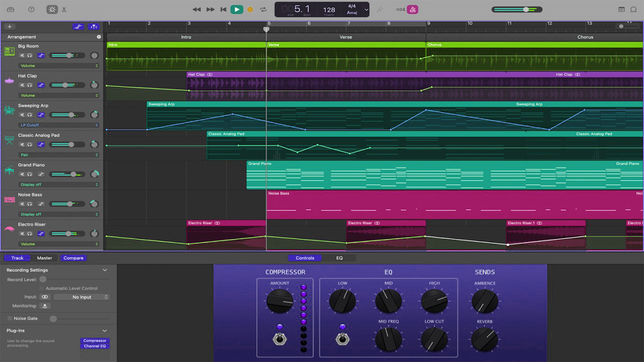Collapse the Recording Settings section
Image resolution: width=644 pixels, height=362 pixels.
point(105,270)
